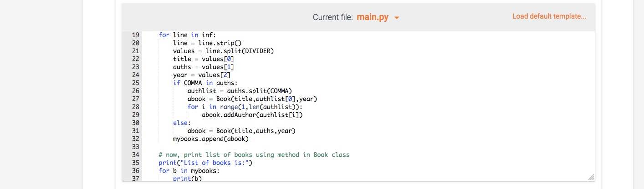Click 'values = line.split(DIVIDER)' line
The height and width of the screenshot is (189, 644).
coord(223,51)
